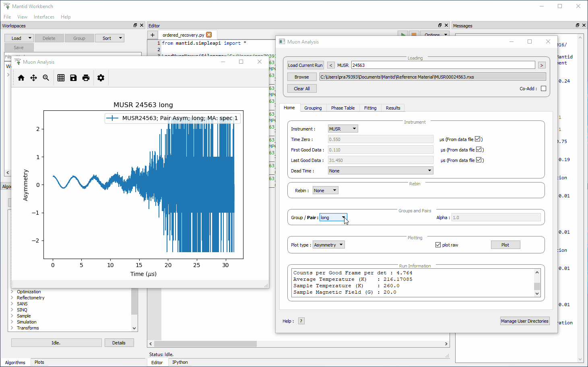Click Manage User Directories button
588x367 pixels.
pyautogui.click(x=524, y=321)
